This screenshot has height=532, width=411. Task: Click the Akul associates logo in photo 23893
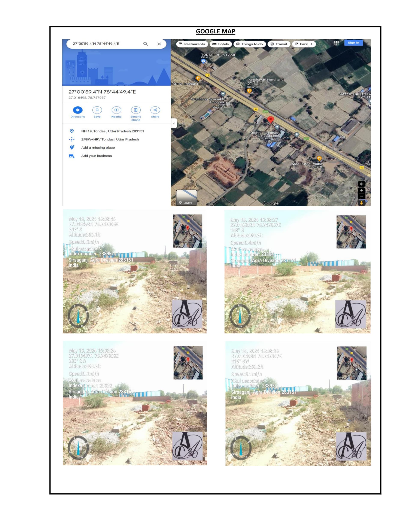point(351,446)
